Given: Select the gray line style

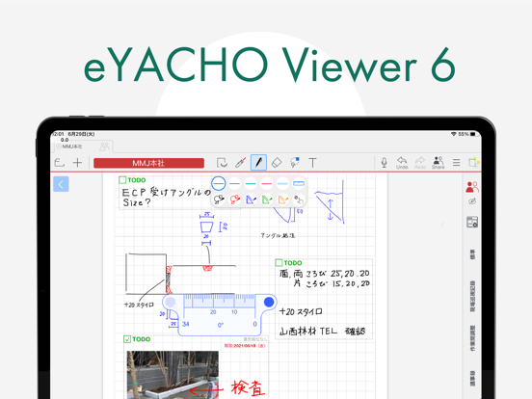Looking at the screenshot, I should coord(234,183).
